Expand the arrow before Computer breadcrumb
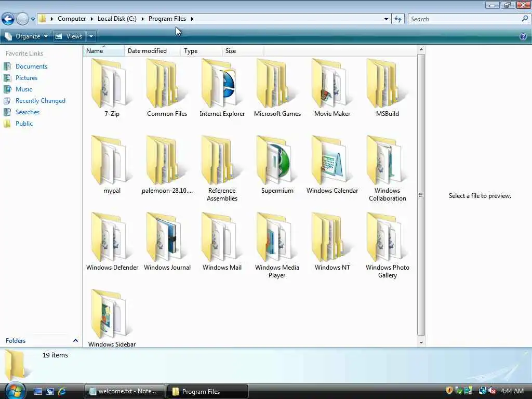 click(x=51, y=19)
